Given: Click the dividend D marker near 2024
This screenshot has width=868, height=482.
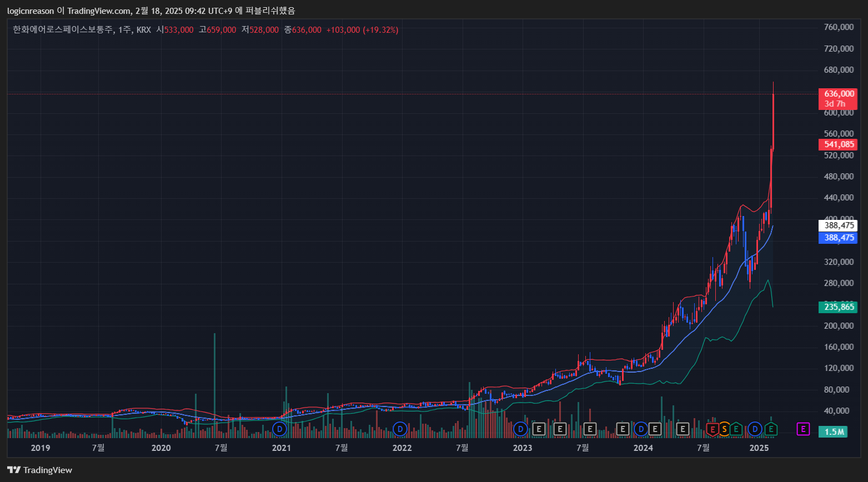Looking at the screenshot, I should [x=641, y=429].
